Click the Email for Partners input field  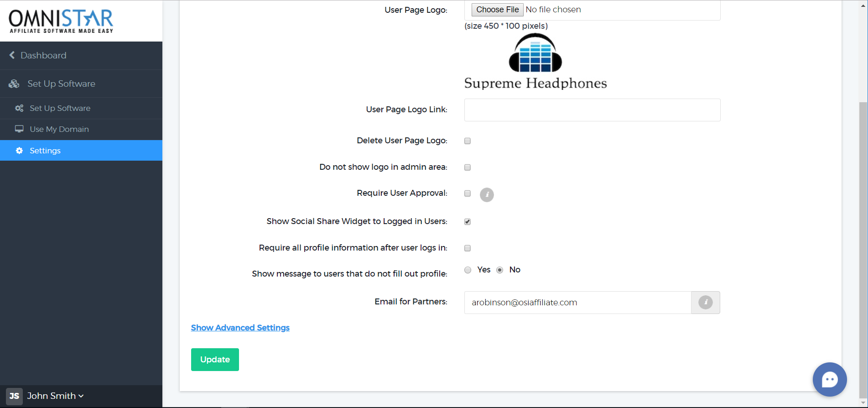(x=577, y=303)
